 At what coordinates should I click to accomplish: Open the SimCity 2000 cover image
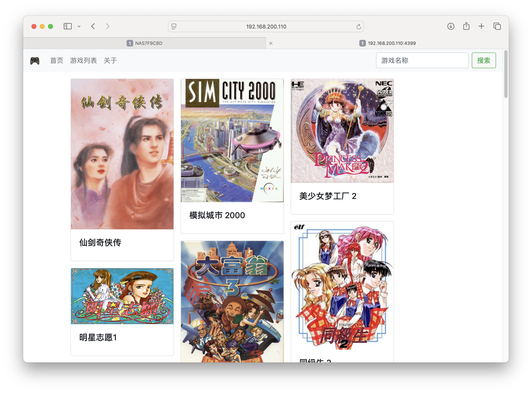[x=232, y=141]
